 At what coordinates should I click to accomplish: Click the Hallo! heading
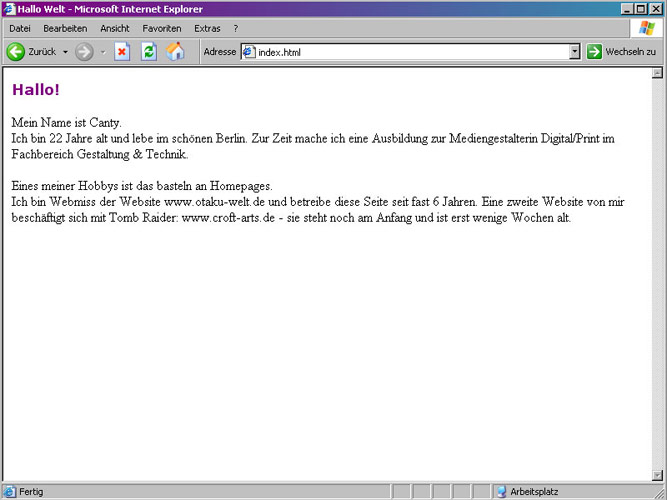point(36,90)
